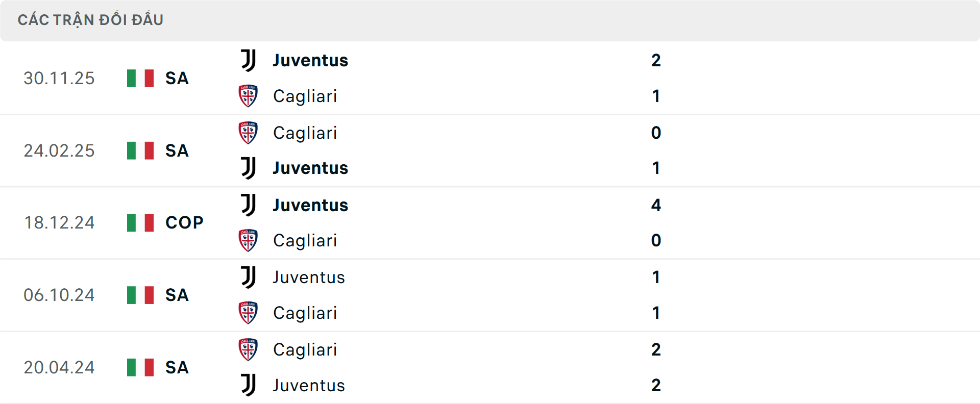The image size is (980, 404).
Task: Click the Italian flag next to the COP label
Action: pos(140,222)
